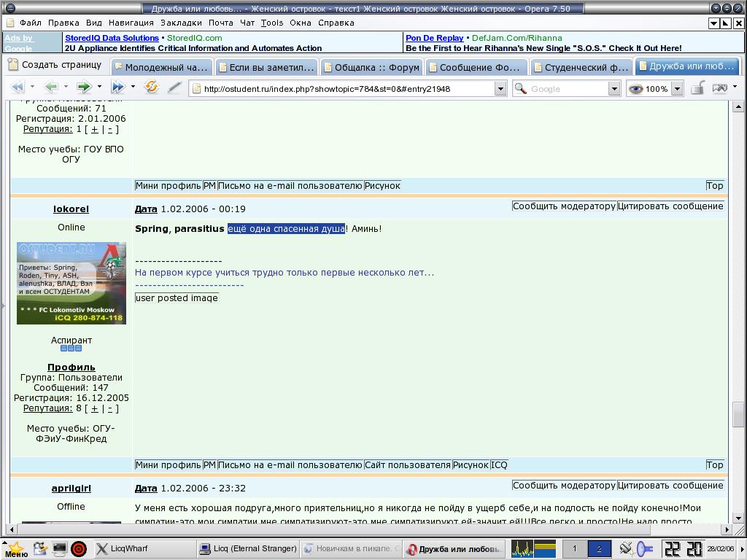Go forward with the green arrow
This screenshot has width=747, height=560.
(x=85, y=87)
